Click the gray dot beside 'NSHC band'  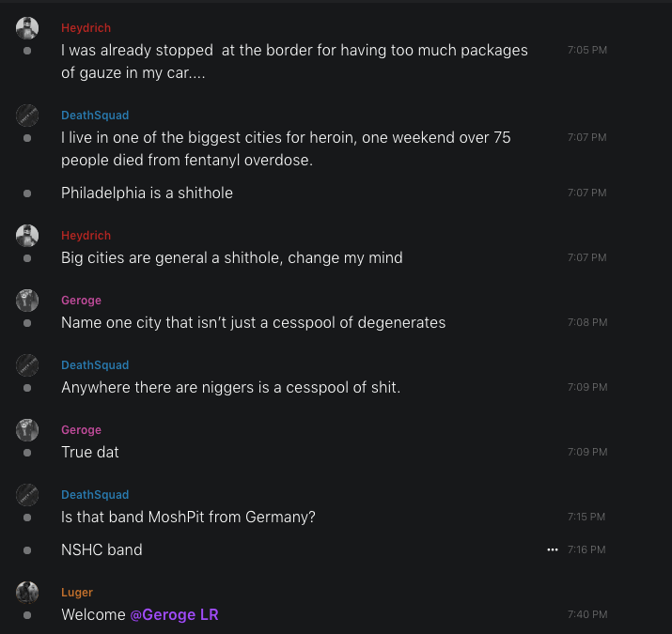(x=27, y=550)
